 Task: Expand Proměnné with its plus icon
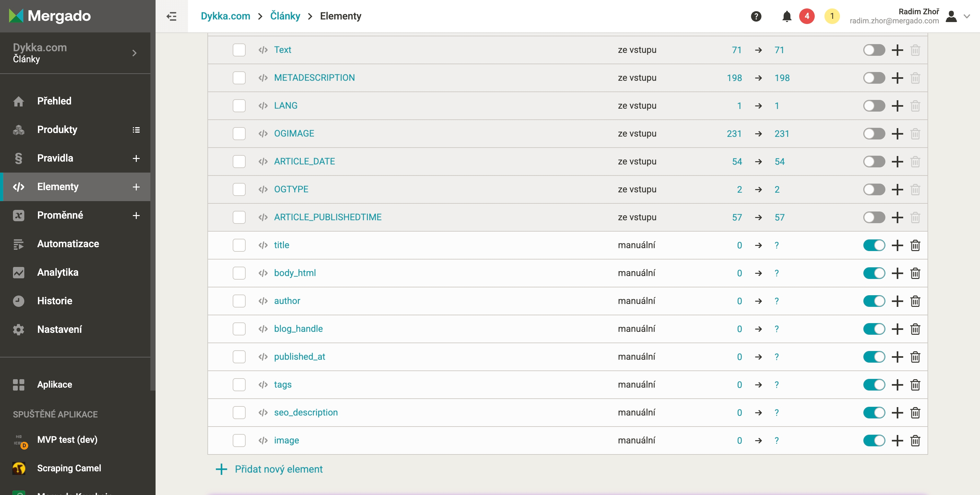click(136, 215)
